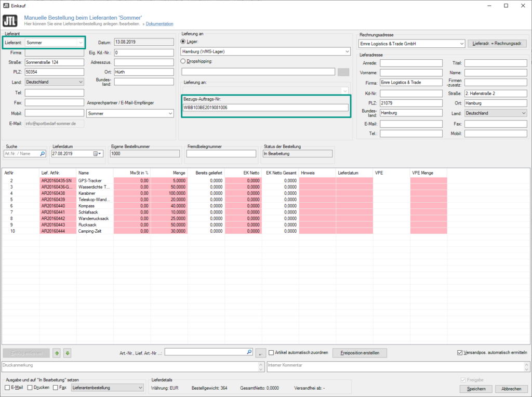Click inside the Fremdbelegnummer input field
This screenshot has width=532, height=397.
pyautogui.click(x=221, y=153)
